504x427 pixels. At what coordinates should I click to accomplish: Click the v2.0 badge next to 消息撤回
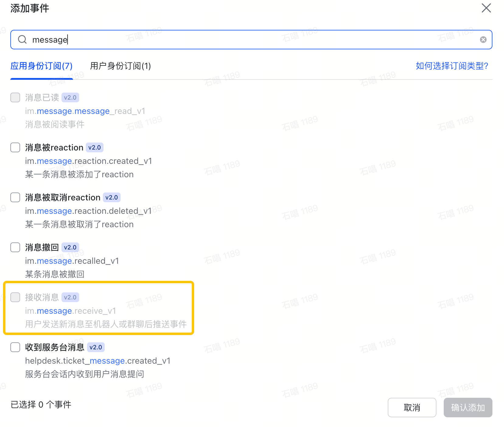click(x=70, y=247)
